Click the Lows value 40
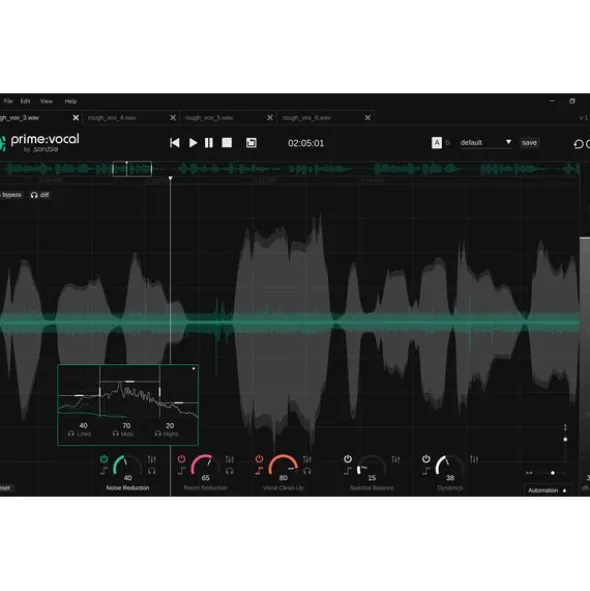 click(83, 425)
